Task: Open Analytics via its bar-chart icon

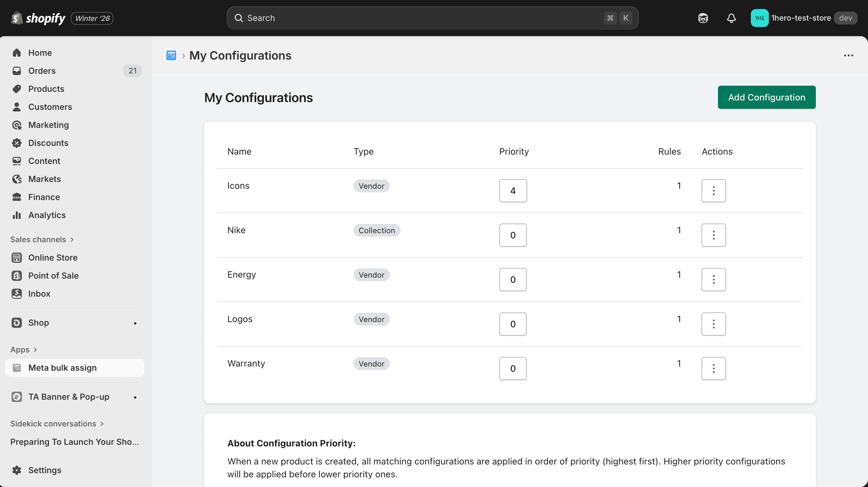Action: click(16, 215)
